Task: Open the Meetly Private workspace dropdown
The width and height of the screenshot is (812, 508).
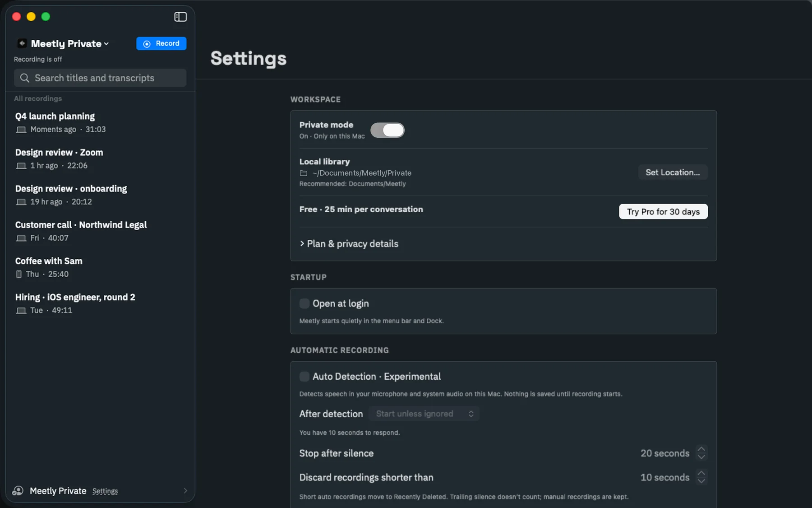Action: click(x=70, y=43)
